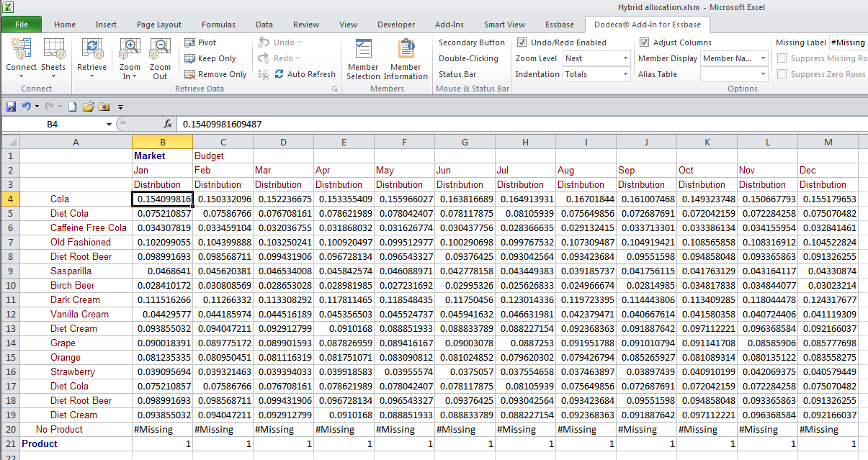
Task: Switch to the Formulas ribbon tab
Action: (218, 24)
